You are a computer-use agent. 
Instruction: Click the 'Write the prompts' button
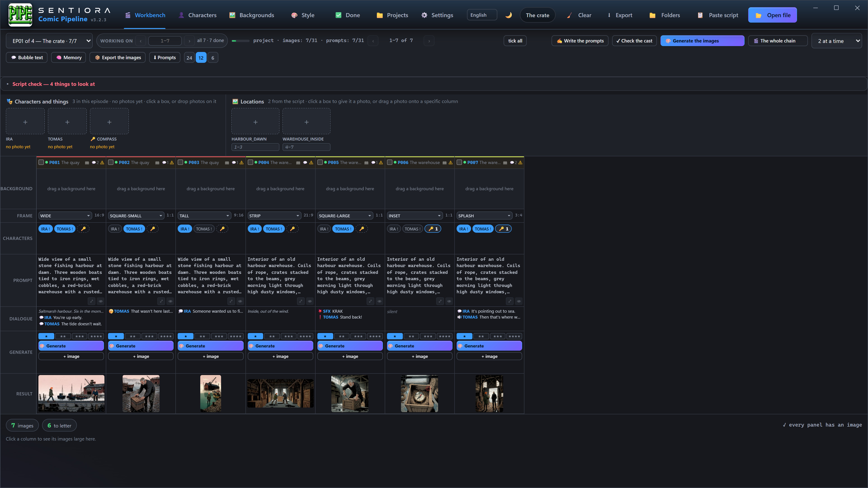pos(580,41)
